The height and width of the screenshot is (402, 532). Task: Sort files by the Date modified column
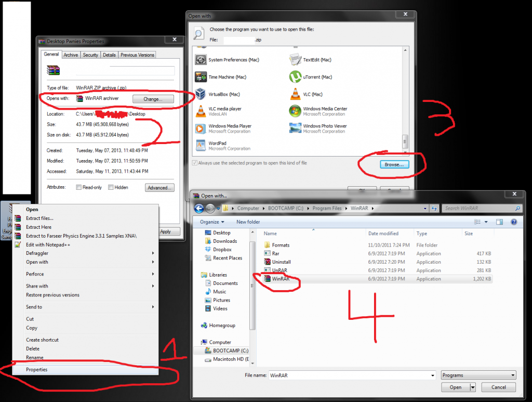(x=390, y=234)
